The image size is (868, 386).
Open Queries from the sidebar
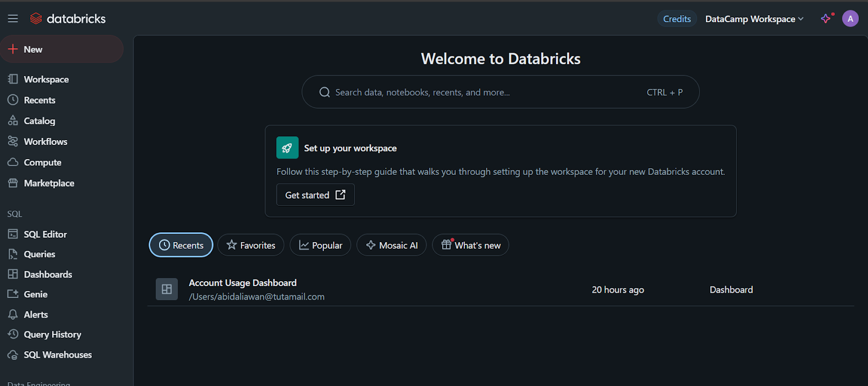click(40, 254)
